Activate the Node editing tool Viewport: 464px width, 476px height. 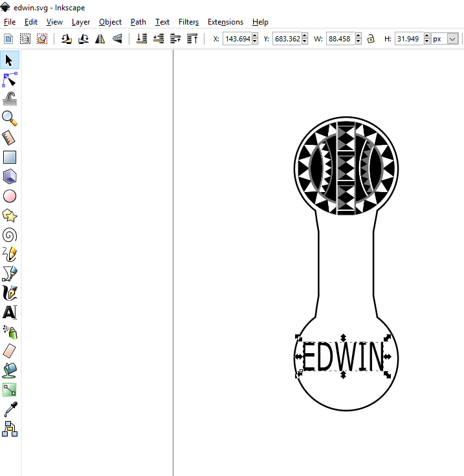pyautogui.click(x=10, y=80)
